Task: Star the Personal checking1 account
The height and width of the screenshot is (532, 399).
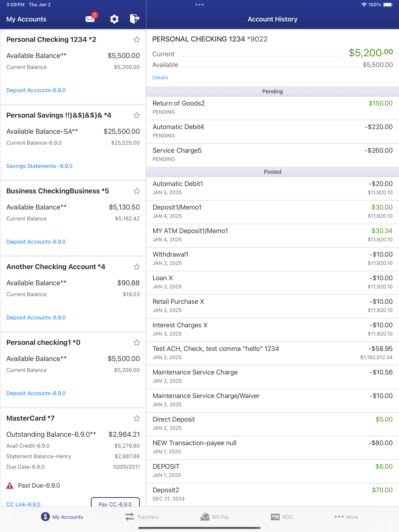Action: click(137, 343)
